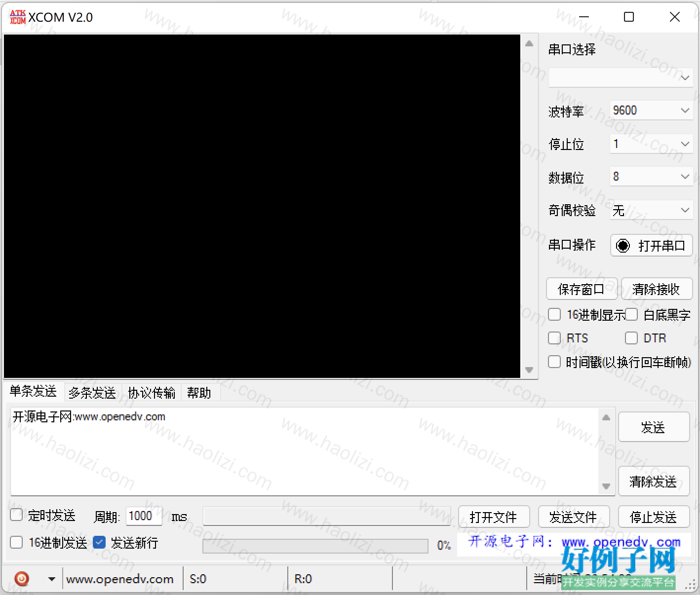
Task: Expand the 串口选择 port dropdown
Action: coord(621,77)
